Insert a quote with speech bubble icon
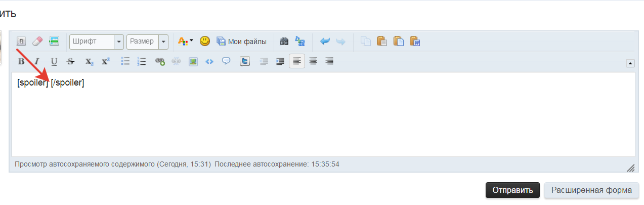Screen dimensions: 644x205 click(x=226, y=61)
